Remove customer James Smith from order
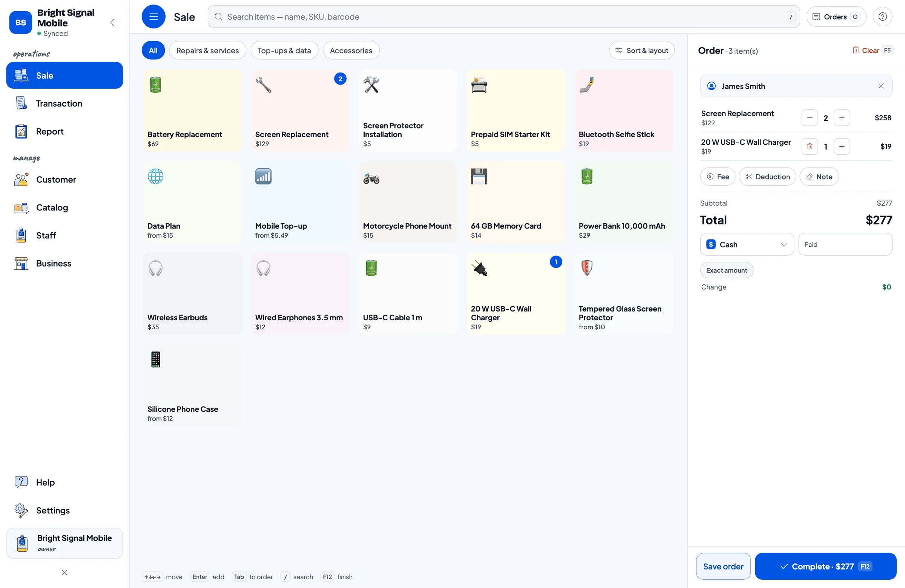The height and width of the screenshot is (588, 905). [880, 86]
